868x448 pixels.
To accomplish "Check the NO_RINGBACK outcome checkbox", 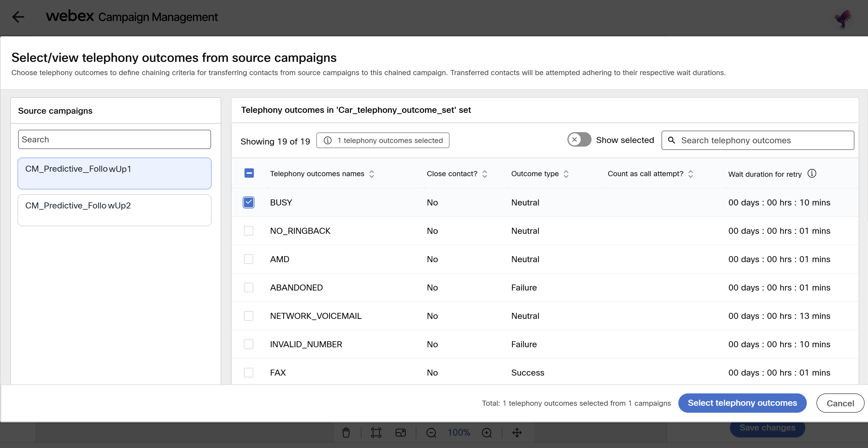I will click(249, 230).
